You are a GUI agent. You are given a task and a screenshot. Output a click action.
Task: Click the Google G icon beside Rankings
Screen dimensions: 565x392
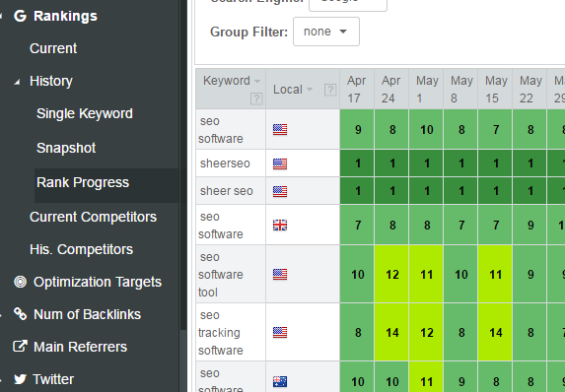click(20, 16)
